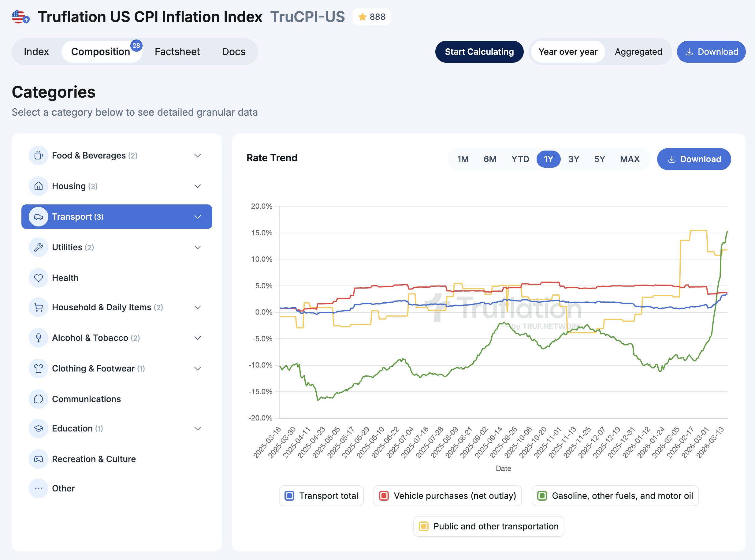Click the Utilities wrench icon
The image size is (755, 560).
[39, 248]
